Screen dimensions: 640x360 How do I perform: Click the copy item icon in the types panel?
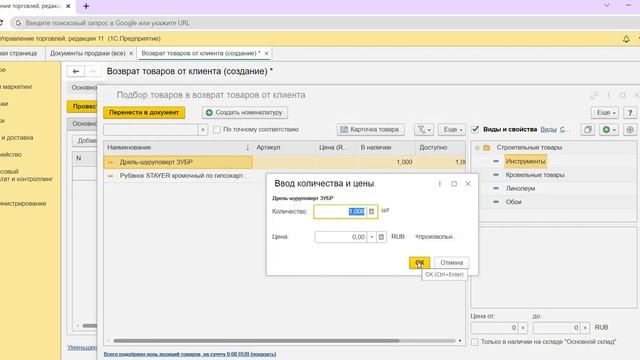click(x=588, y=129)
